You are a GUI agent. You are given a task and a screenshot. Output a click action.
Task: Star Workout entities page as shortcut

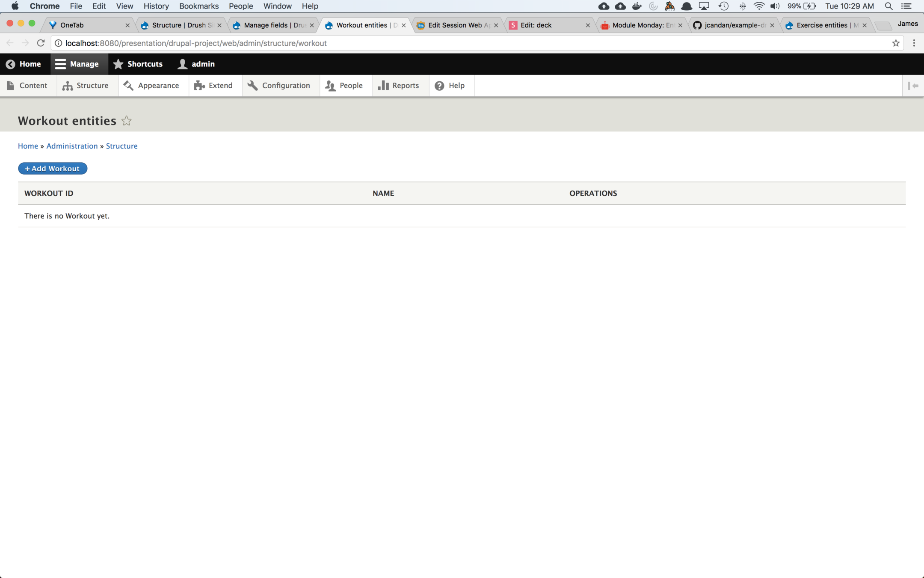pyautogui.click(x=126, y=121)
